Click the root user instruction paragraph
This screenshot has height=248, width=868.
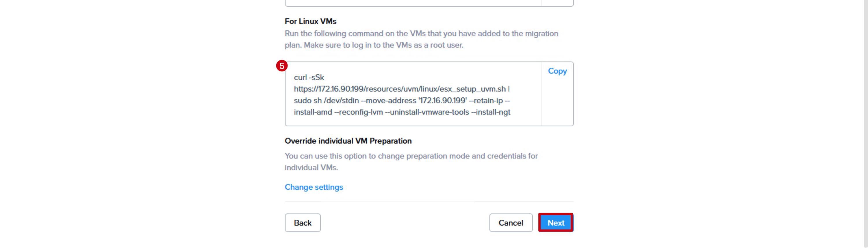[422, 39]
